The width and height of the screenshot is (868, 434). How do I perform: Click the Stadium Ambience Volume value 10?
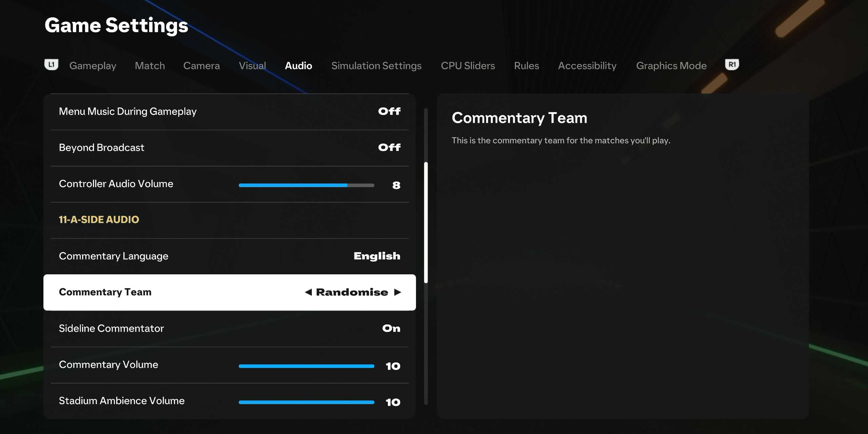(393, 402)
